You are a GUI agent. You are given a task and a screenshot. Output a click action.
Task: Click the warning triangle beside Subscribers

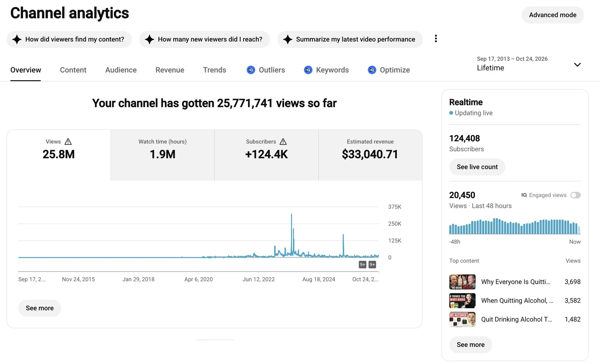coord(283,142)
